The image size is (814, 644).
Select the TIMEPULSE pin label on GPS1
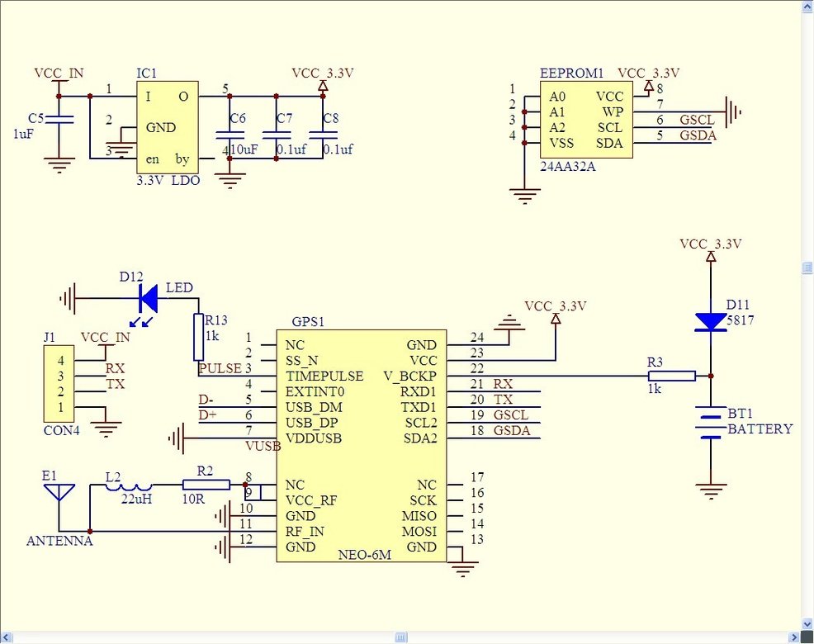coord(324,376)
